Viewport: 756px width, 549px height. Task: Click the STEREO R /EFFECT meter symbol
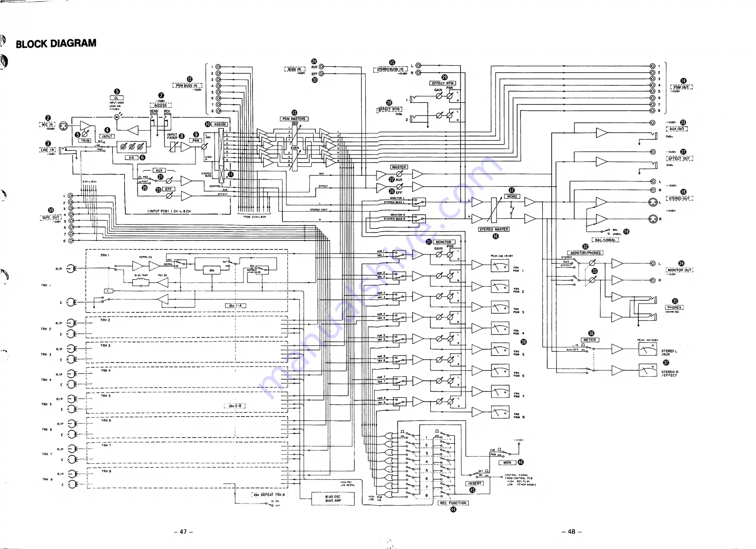click(x=648, y=370)
